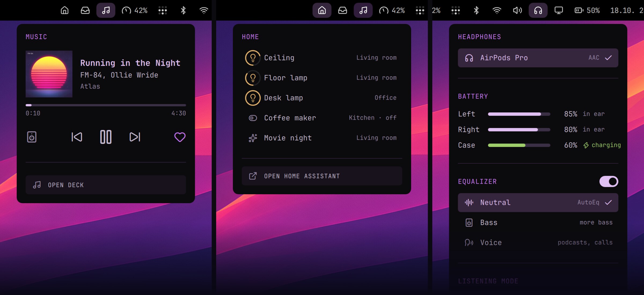Image resolution: width=644 pixels, height=295 pixels.
Task: Like the song with the heart icon
Action: pyautogui.click(x=180, y=137)
